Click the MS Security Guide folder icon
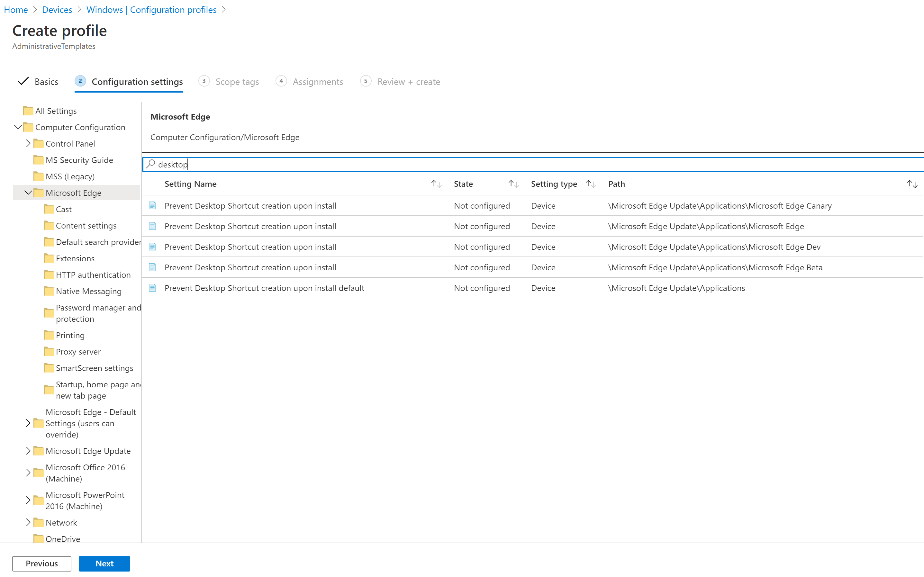This screenshot has width=924, height=577. (39, 160)
